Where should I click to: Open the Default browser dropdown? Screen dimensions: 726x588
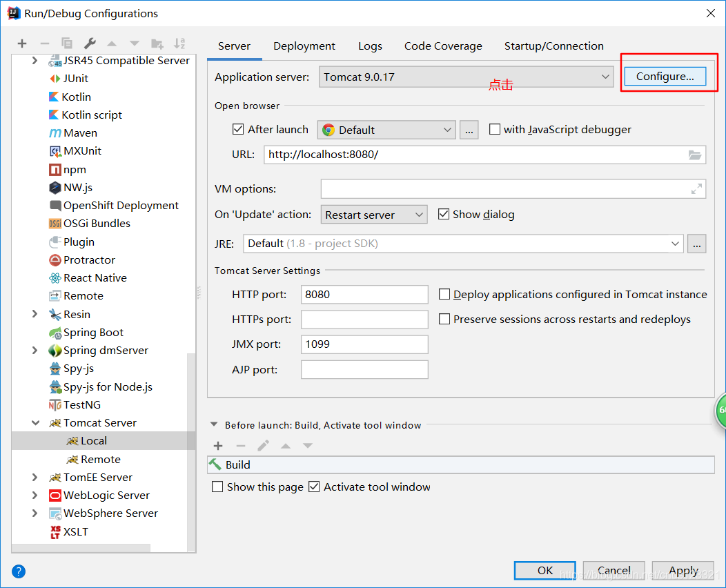click(x=386, y=130)
